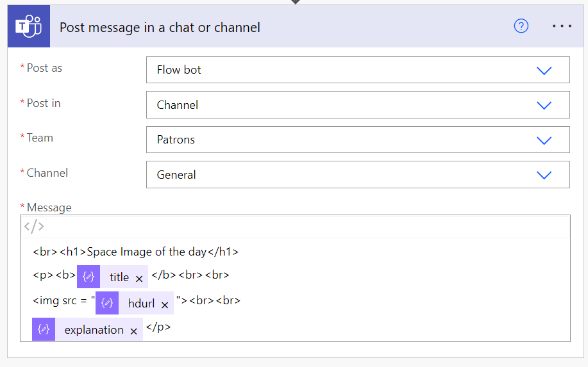Click the General channel field value
Viewport: 588px width, 367px height.
(x=176, y=174)
